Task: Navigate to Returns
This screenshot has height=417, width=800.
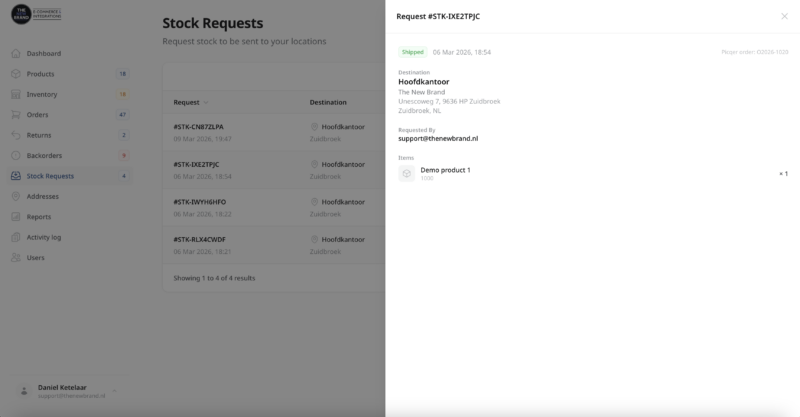Action: tap(69, 135)
